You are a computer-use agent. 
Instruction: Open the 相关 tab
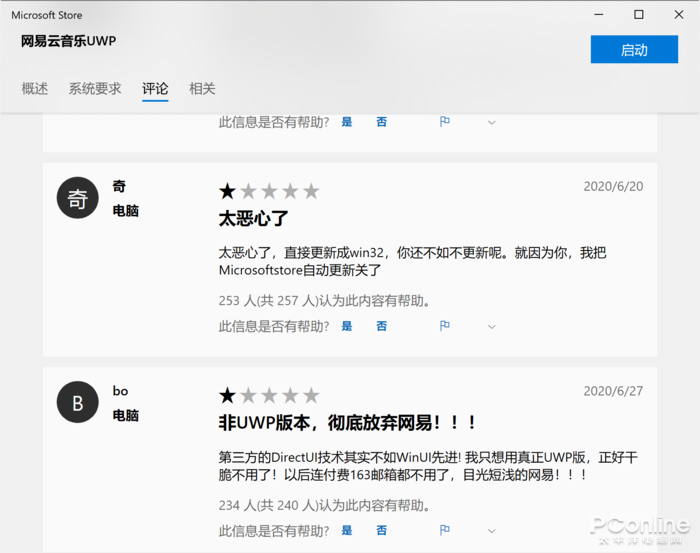(x=202, y=88)
